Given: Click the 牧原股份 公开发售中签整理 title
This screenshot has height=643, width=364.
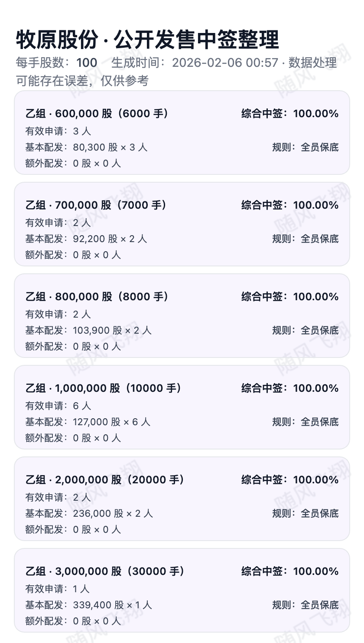Looking at the screenshot, I should pyautogui.click(x=147, y=40).
